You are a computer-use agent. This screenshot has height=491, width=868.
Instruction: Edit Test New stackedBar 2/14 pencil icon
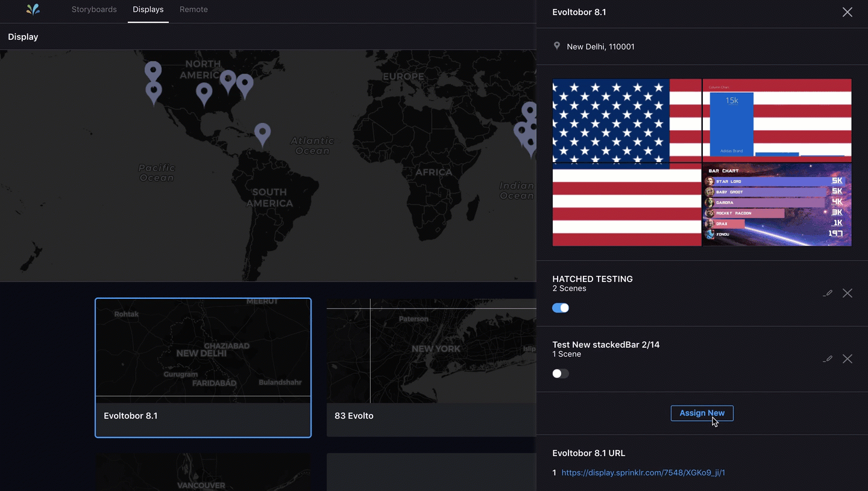coord(828,359)
